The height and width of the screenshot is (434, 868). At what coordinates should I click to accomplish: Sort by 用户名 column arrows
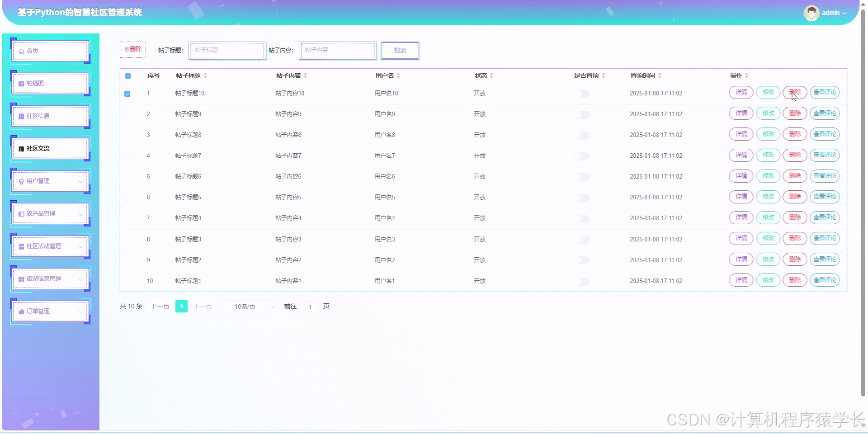pos(398,75)
